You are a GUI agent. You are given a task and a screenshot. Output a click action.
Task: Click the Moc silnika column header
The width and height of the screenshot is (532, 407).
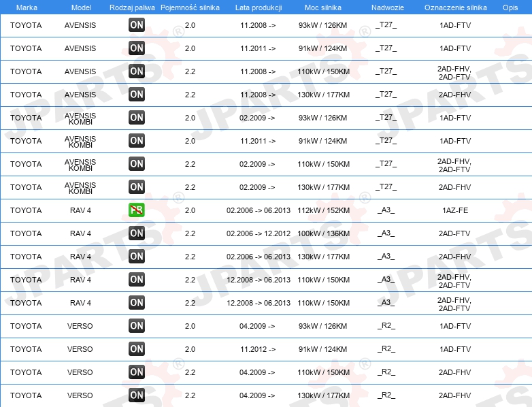point(323,7)
